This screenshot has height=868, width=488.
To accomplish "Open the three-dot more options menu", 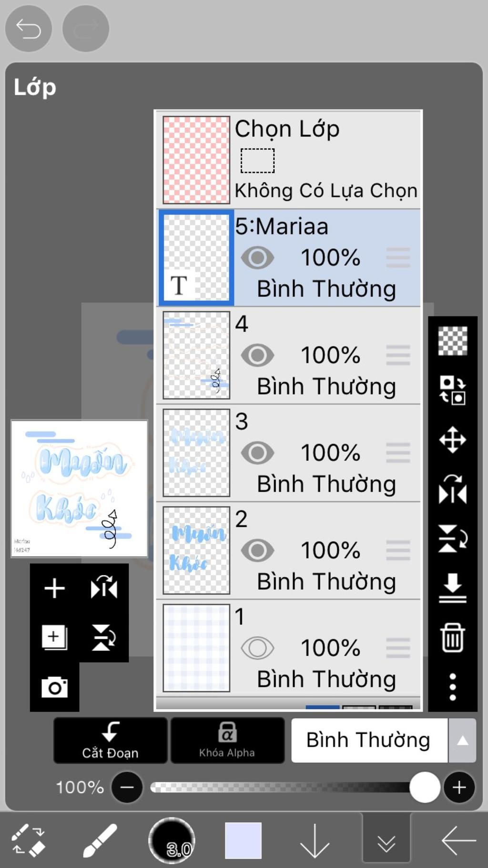I will coord(452,686).
